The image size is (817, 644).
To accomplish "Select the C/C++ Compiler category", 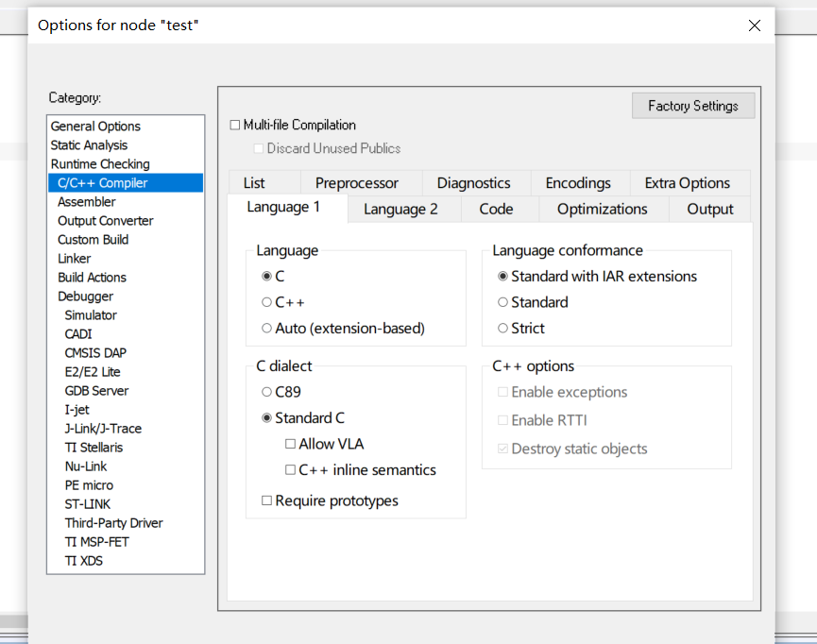I will pos(126,183).
